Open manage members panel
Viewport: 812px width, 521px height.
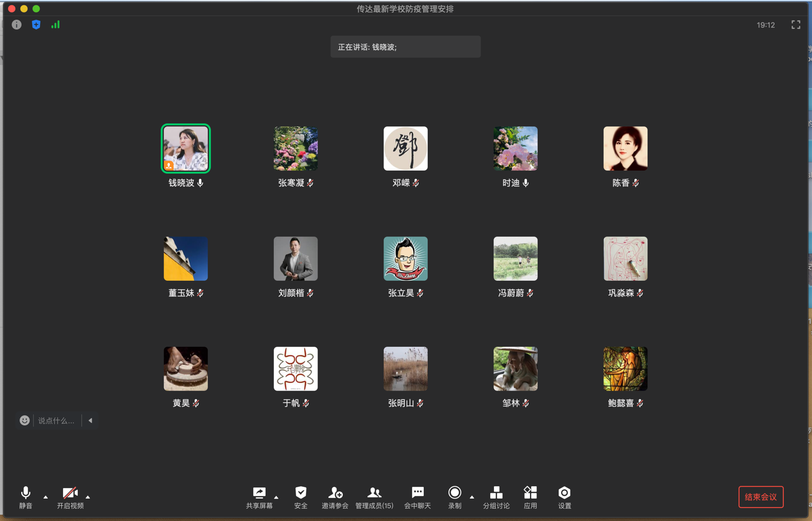pyautogui.click(x=374, y=497)
